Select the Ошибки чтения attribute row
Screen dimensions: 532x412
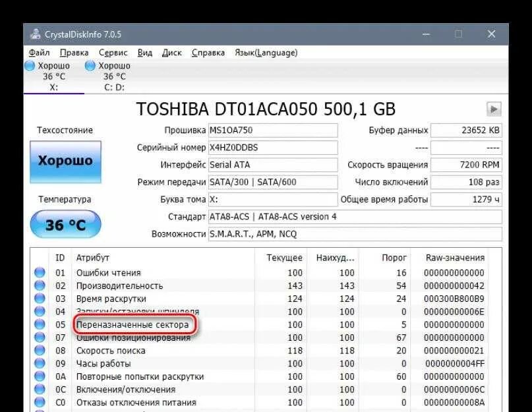pos(260,272)
